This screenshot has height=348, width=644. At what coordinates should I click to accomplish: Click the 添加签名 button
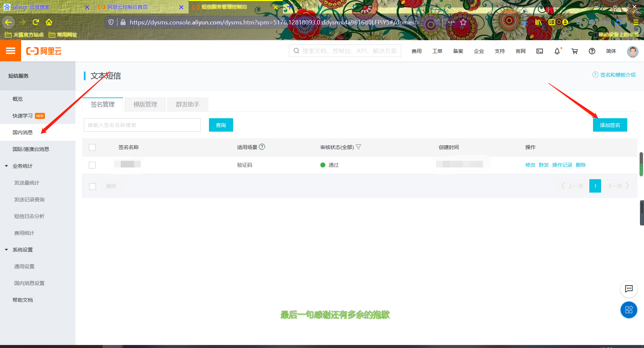[610, 125]
